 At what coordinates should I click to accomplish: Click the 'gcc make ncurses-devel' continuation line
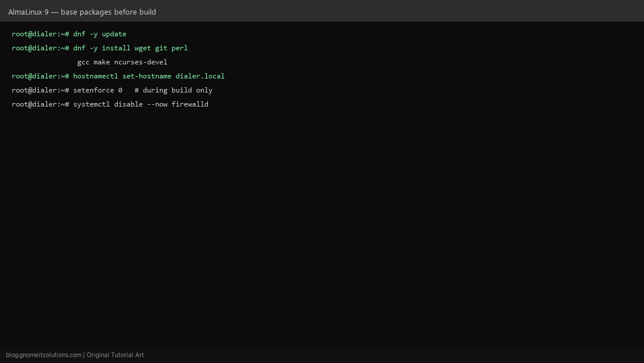click(x=122, y=62)
